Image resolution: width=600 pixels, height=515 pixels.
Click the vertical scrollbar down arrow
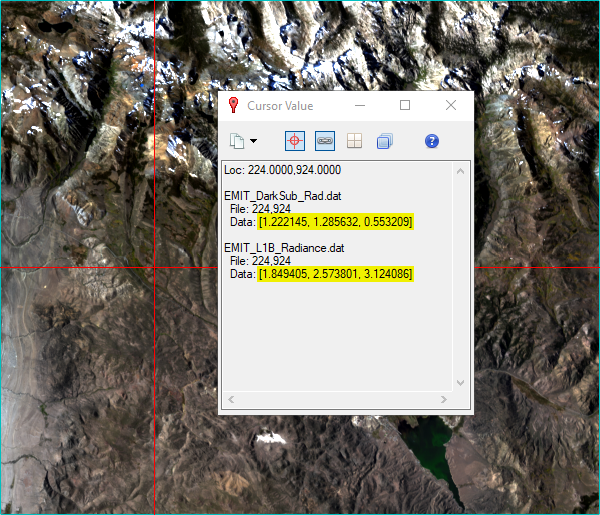pyautogui.click(x=461, y=383)
